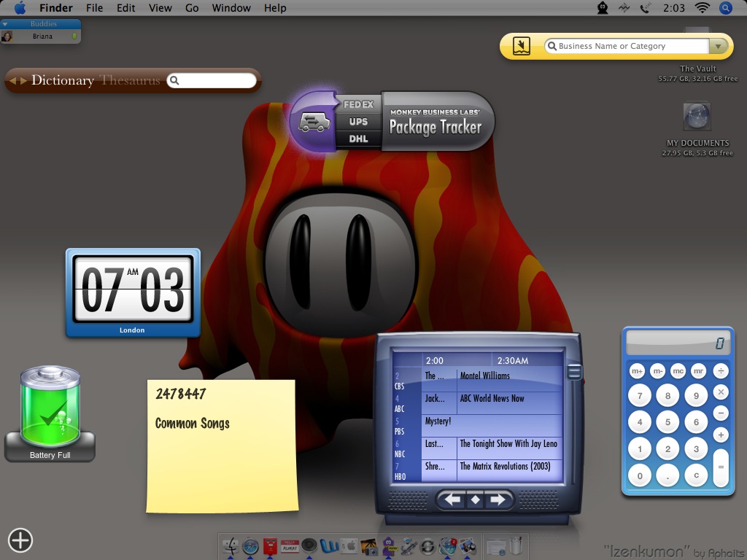Click the London flip clock widget
Image resolution: width=747 pixels, height=560 pixels.
tap(133, 293)
